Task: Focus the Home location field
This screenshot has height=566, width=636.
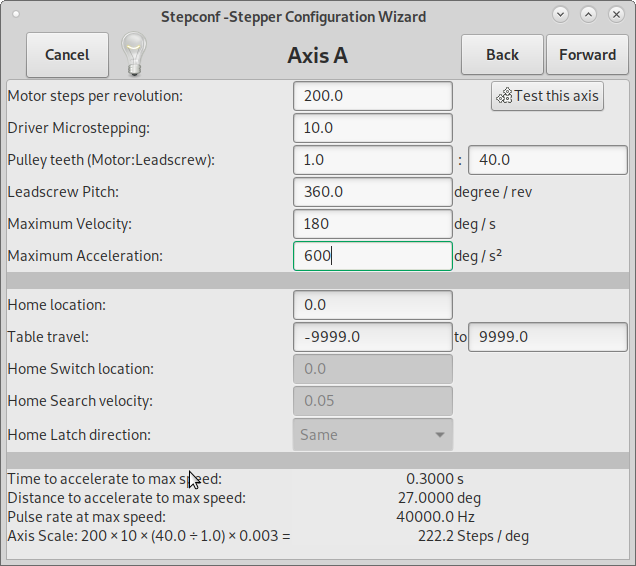Action: pos(373,305)
